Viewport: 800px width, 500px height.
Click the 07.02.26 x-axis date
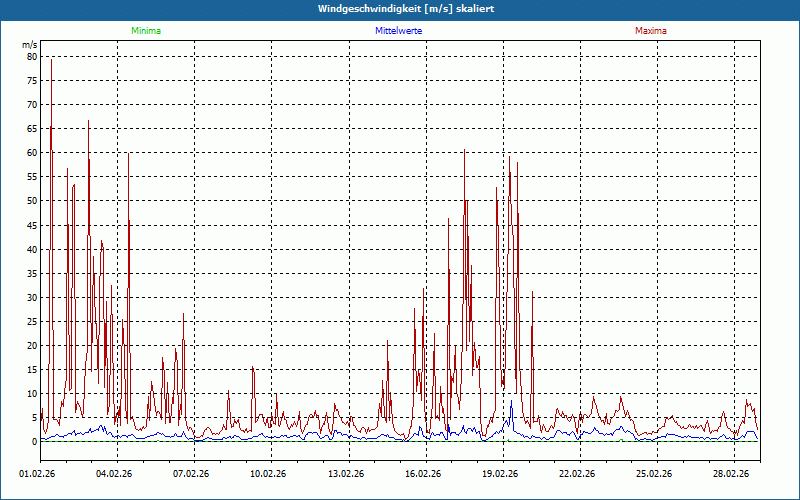(x=190, y=474)
